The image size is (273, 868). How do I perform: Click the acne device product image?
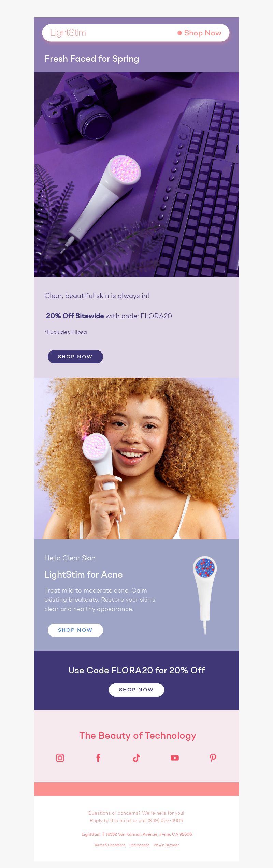click(x=205, y=595)
